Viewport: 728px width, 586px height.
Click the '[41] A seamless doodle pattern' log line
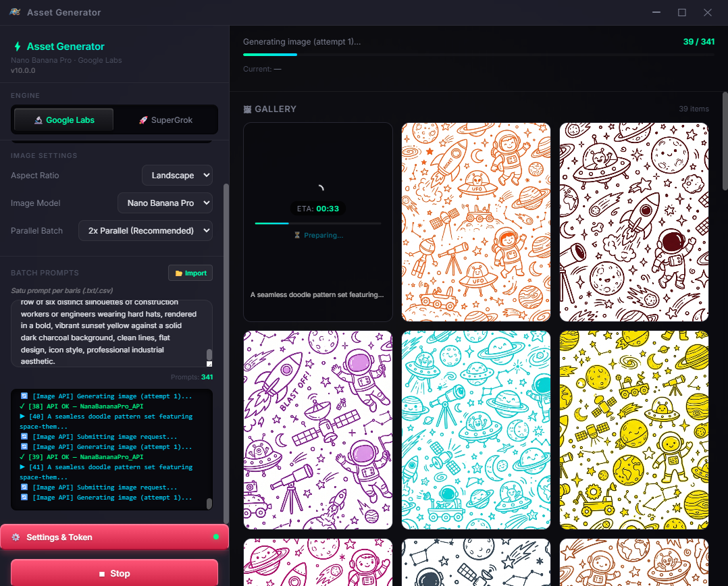pyautogui.click(x=106, y=472)
